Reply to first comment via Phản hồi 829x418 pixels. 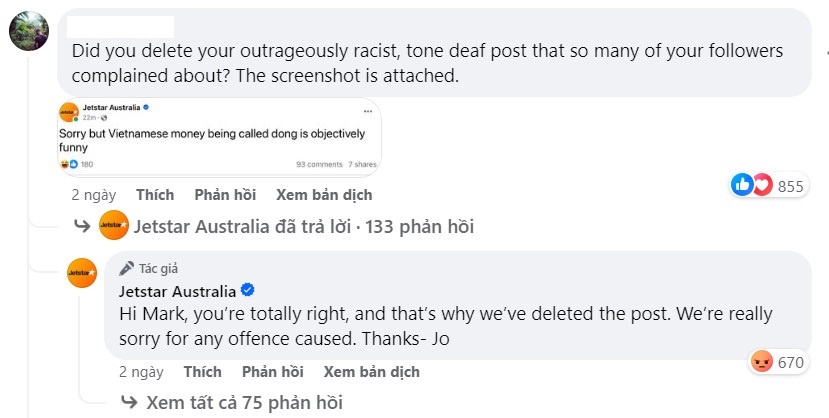pyautogui.click(x=224, y=195)
